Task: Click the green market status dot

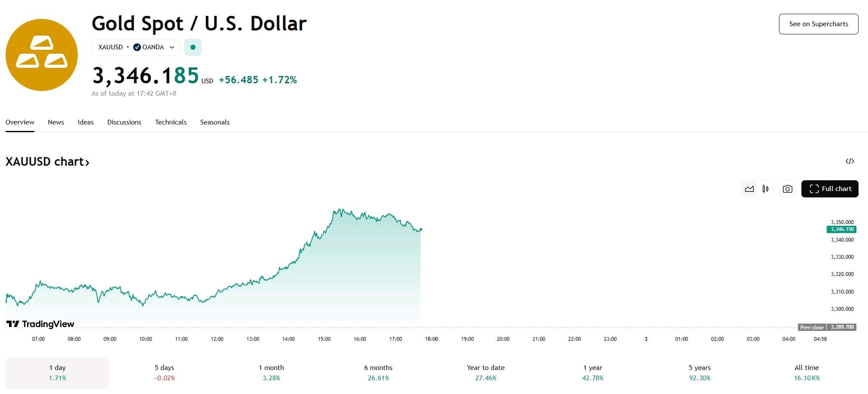Action: [x=193, y=47]
